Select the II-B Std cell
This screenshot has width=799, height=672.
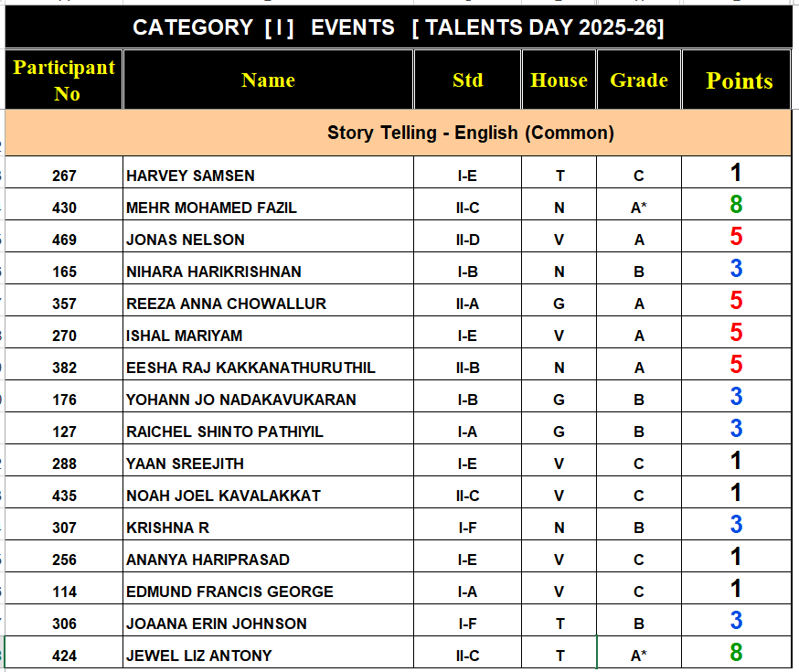[x=467, y=365]
